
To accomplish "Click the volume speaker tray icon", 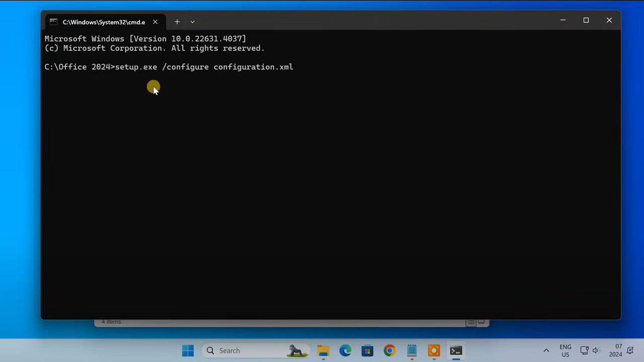I will [x=596, y=350].
